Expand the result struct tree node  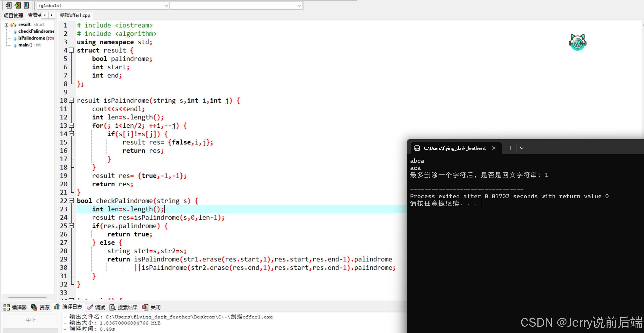[6, 25]
